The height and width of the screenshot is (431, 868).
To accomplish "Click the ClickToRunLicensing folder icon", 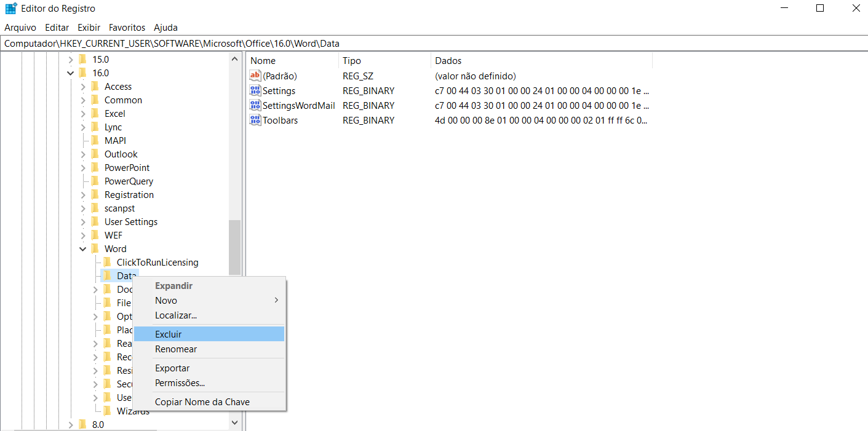I will coord(107,263).
